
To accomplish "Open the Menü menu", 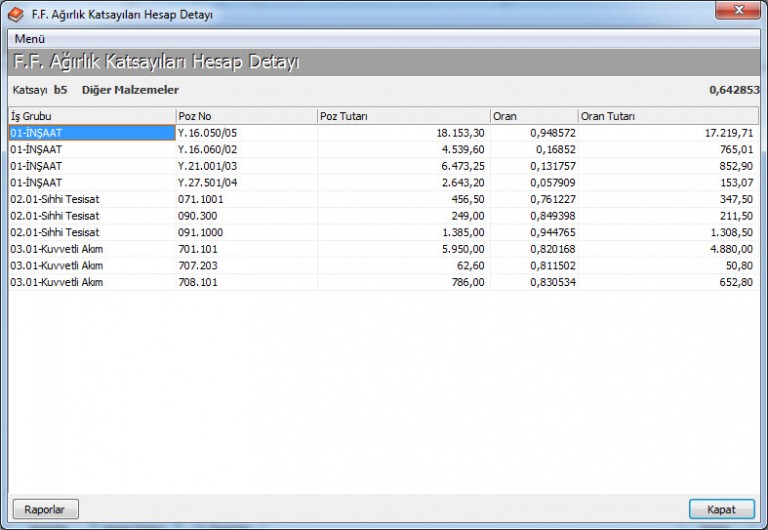I will coord(29,38).
